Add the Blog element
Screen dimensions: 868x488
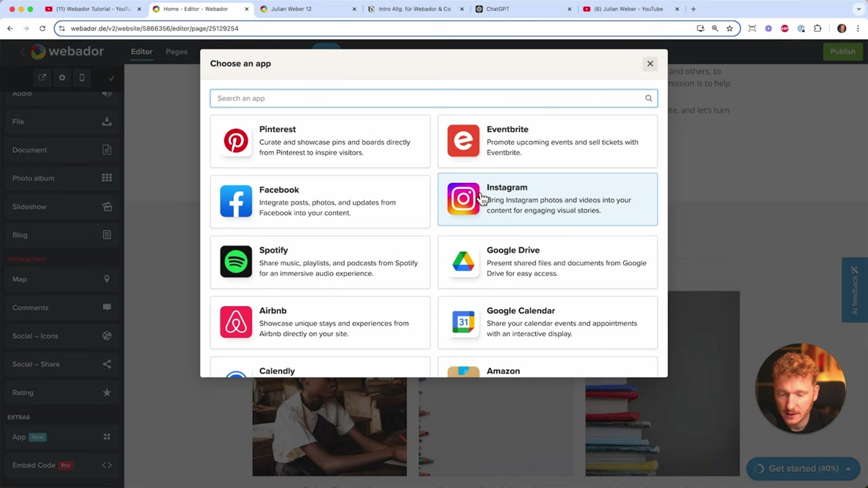coord(62,235)
